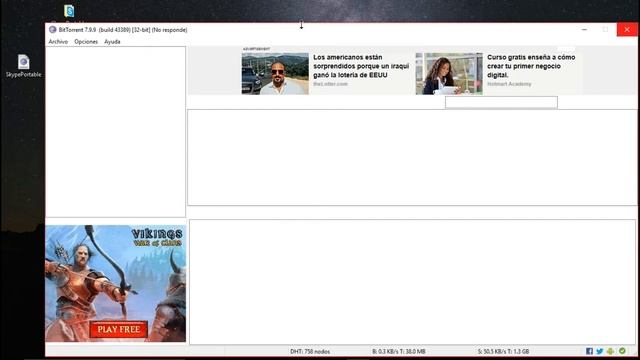Click the Vikings War of Clans ad title
This screenshot has width=640, height=360.
(x=157, y=237)
